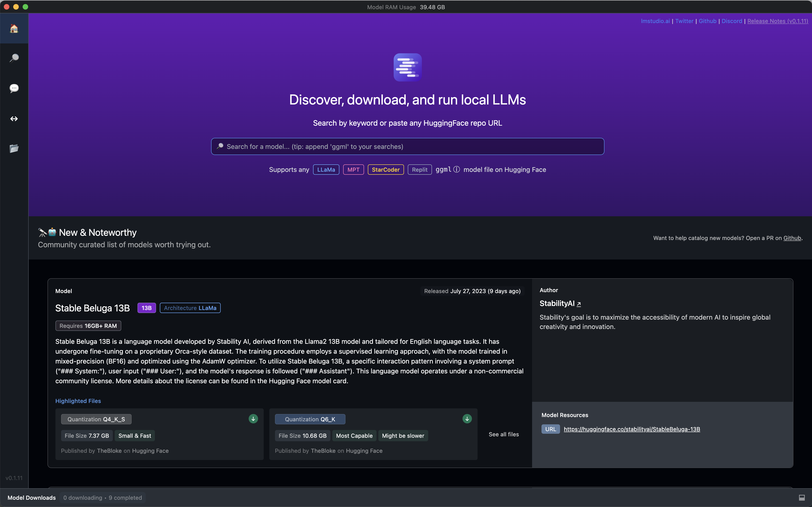Click the New & Noteworthy heading
Screen dimensions: 812x507
coord(98,232)
